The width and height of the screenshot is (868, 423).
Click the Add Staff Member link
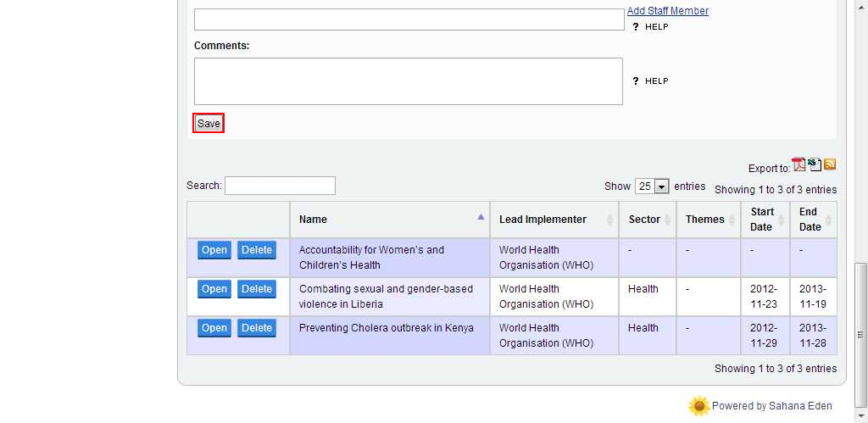point(668,11)
